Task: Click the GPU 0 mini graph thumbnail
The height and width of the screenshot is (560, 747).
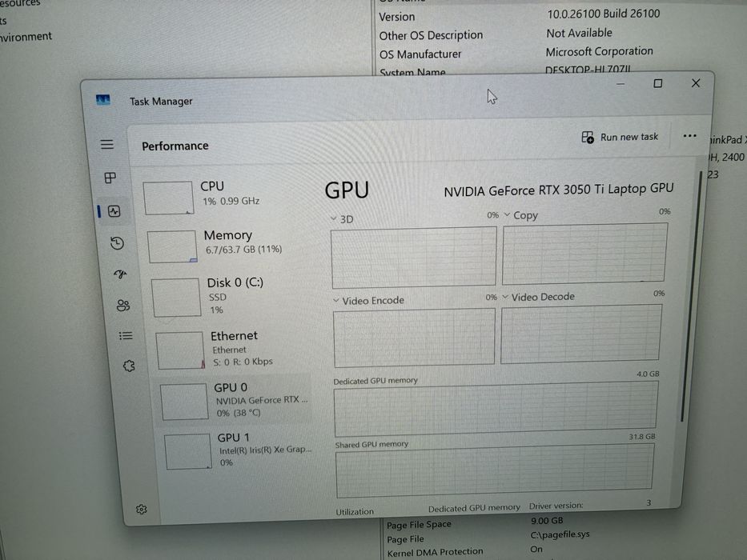Action: 184,402
